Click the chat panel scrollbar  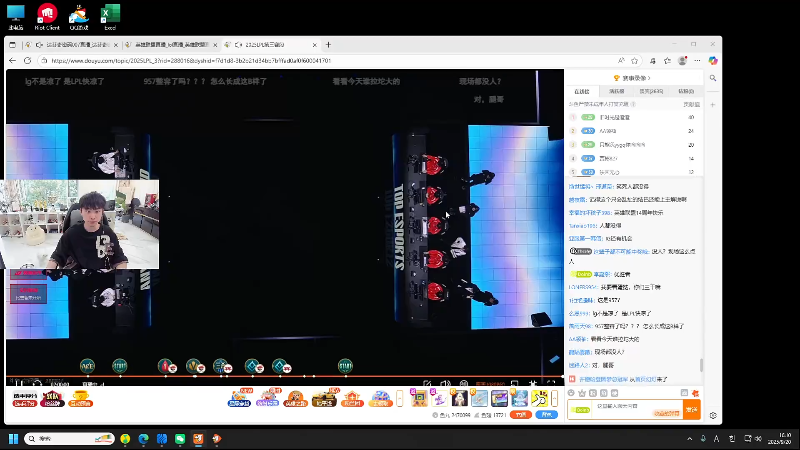(701, 365)
